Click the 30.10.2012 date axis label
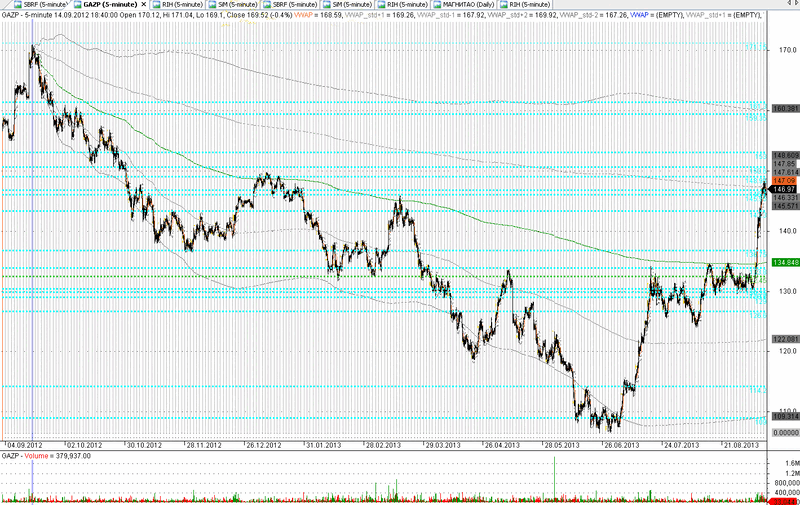800x505 pixels. click(144, 445)
